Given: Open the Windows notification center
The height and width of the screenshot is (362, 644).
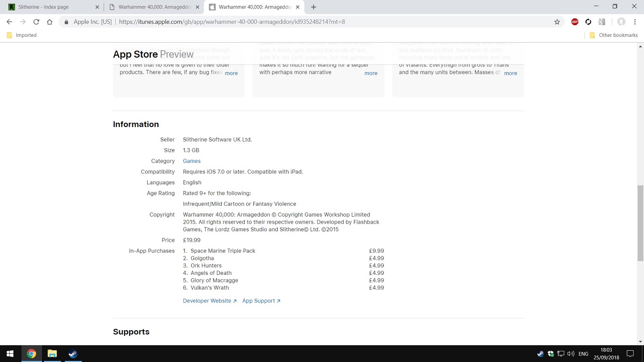Looking at the screenshot, I should click(630, 354).
